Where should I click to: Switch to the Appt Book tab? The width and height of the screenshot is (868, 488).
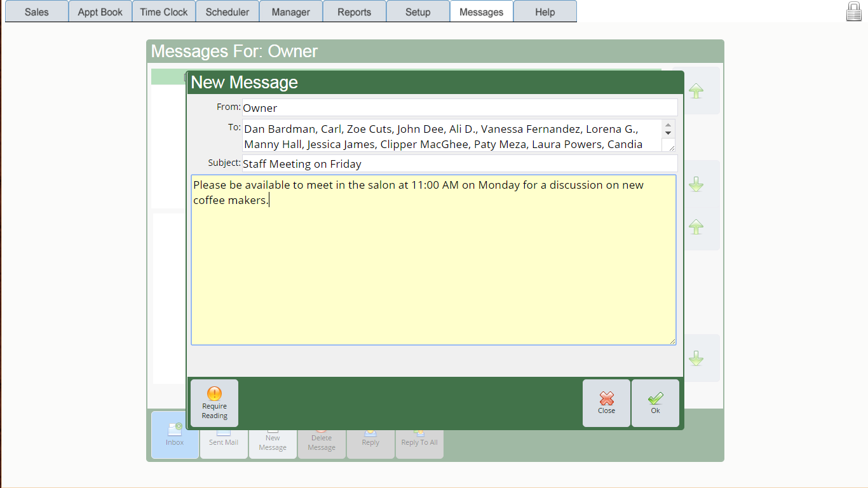click(100, 11)
